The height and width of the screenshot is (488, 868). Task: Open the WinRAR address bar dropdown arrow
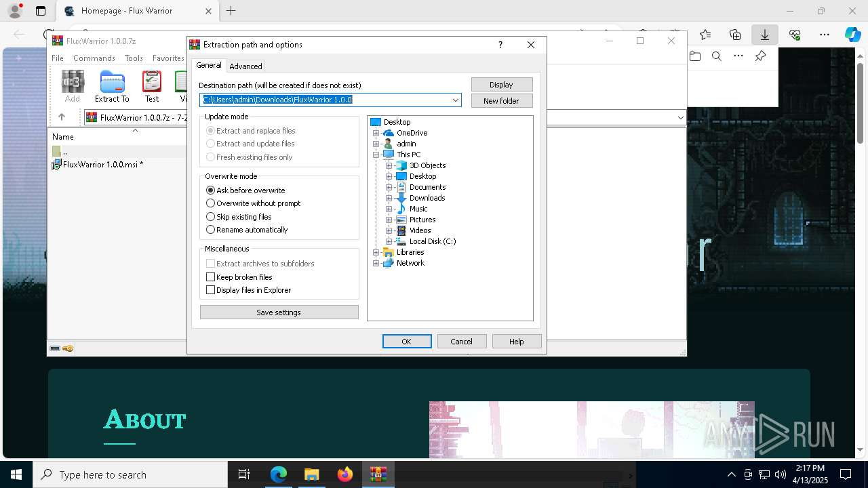(680, 117)
